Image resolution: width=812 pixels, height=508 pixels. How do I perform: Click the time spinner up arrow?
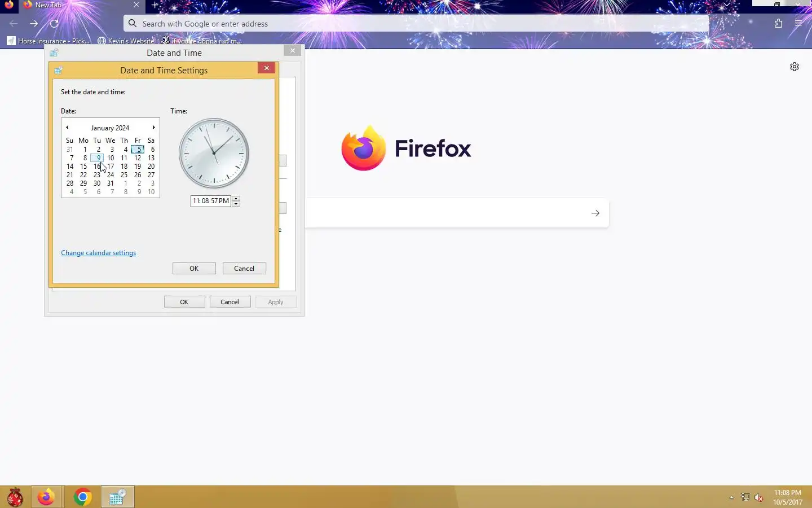coord(236,198)
